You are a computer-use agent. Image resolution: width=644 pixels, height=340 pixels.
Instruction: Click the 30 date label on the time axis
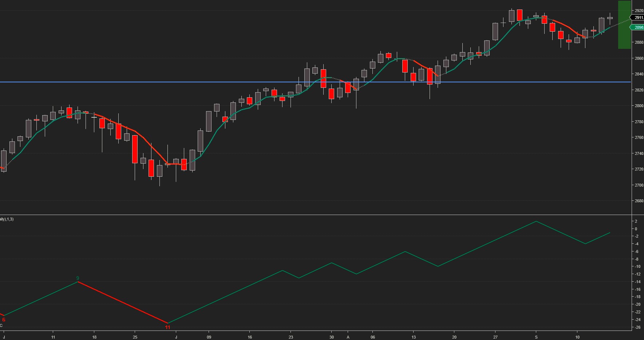point(332,337)
